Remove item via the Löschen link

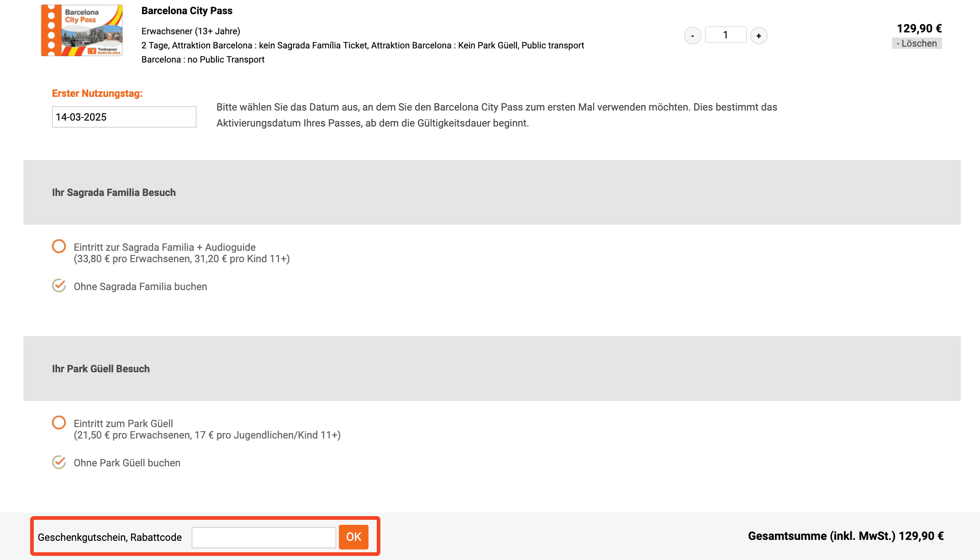(917, 43)
